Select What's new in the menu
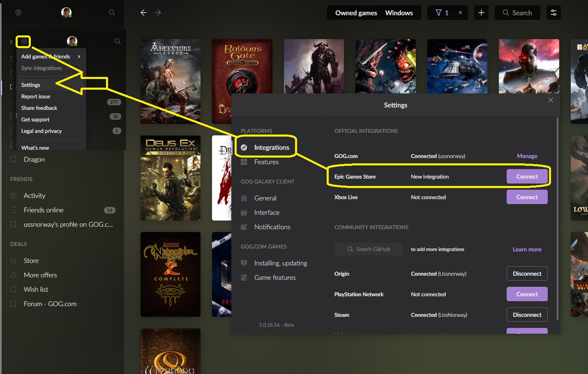Screen dimensions: 588x374 point(35,148)
